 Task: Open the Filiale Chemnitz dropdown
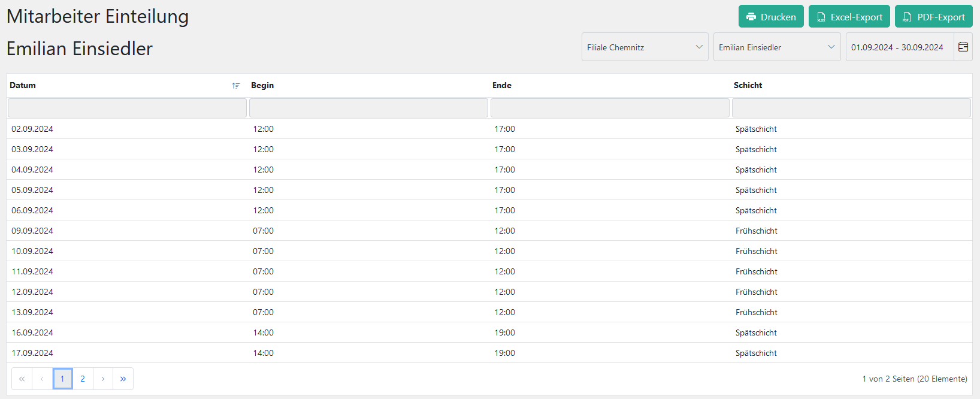click(x=645, y=47)
